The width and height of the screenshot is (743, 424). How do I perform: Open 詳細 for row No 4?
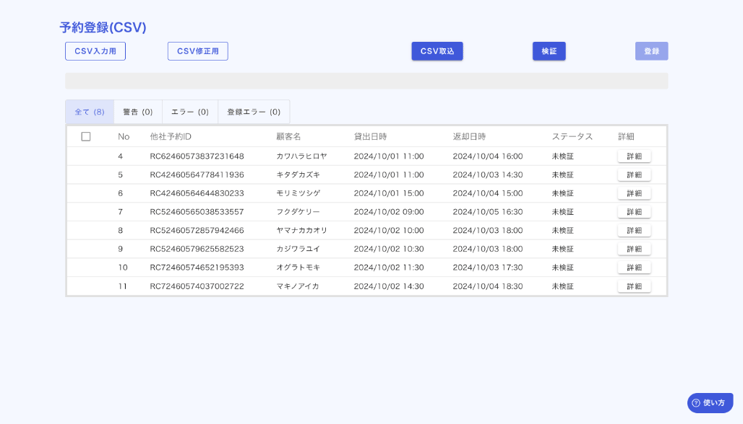(634, 156)
